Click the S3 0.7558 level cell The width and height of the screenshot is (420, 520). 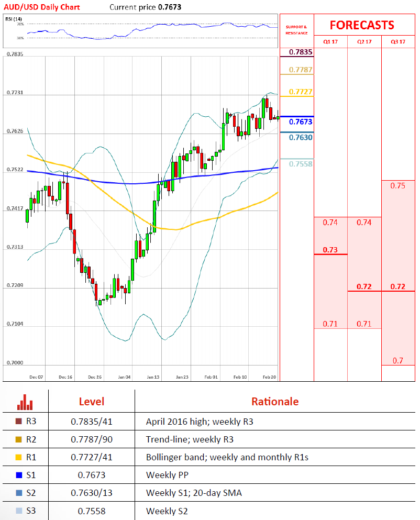(x=92, y=511)
